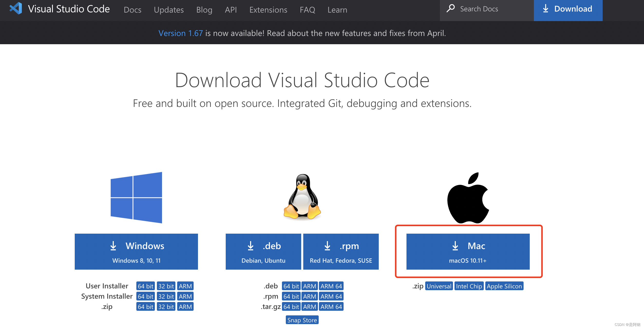The height and width of the screenshot is (329, 644).
Task: Download the .deb Debian, Ubuntu package
Action: click(x=263, y=252)
